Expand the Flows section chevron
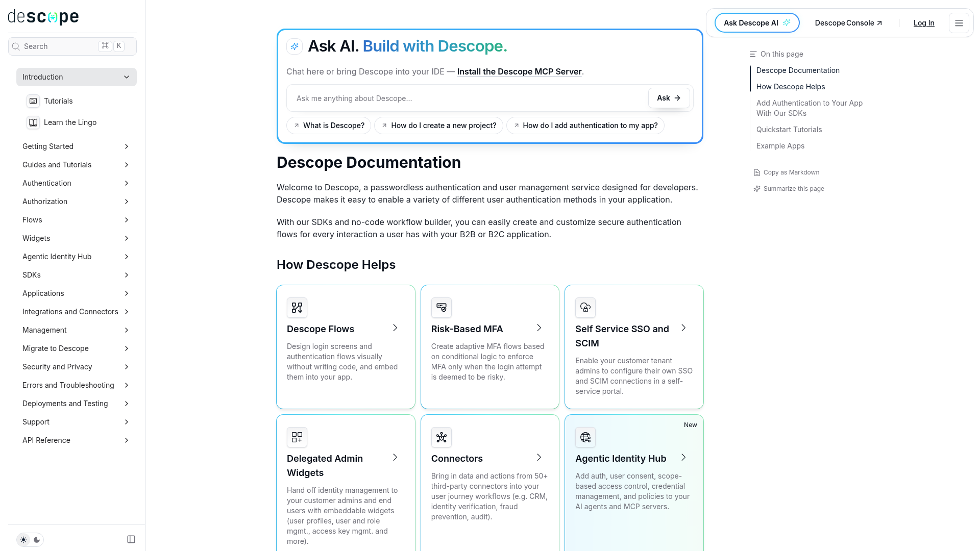The width and height of the screenshot is (980, 551). pos(127,220)
